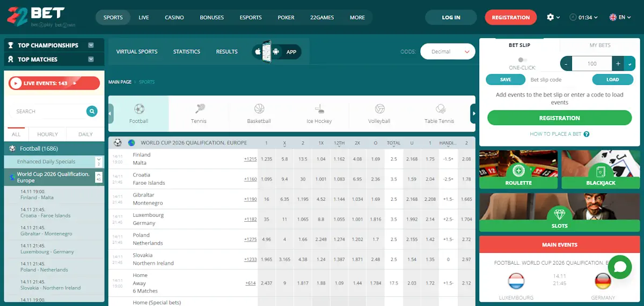Screen dimensions: 644x306
Task: Open the stake amount dropdown arrow
Action: tap(630, 64)
